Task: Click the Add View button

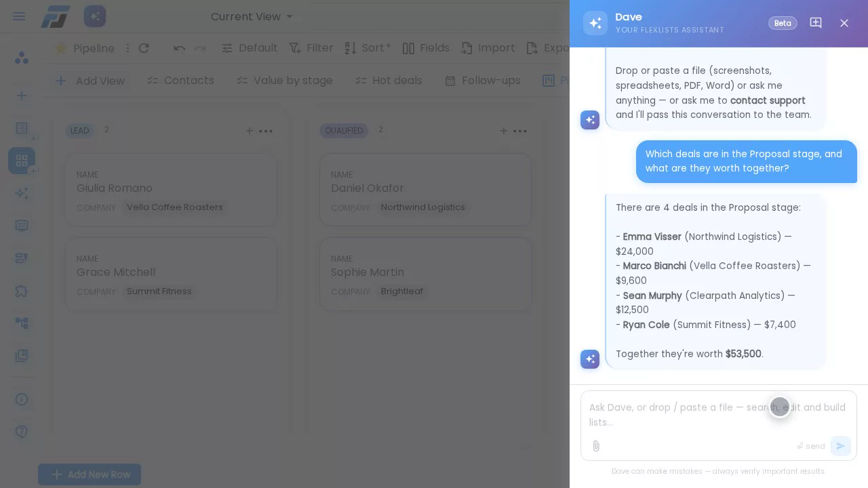Action: [90, 81]
